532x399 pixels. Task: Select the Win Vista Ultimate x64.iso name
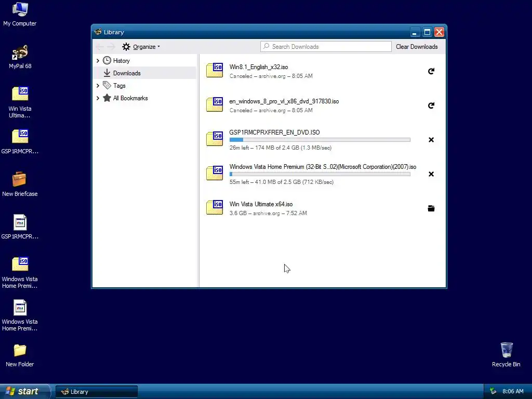click(261, 204)
